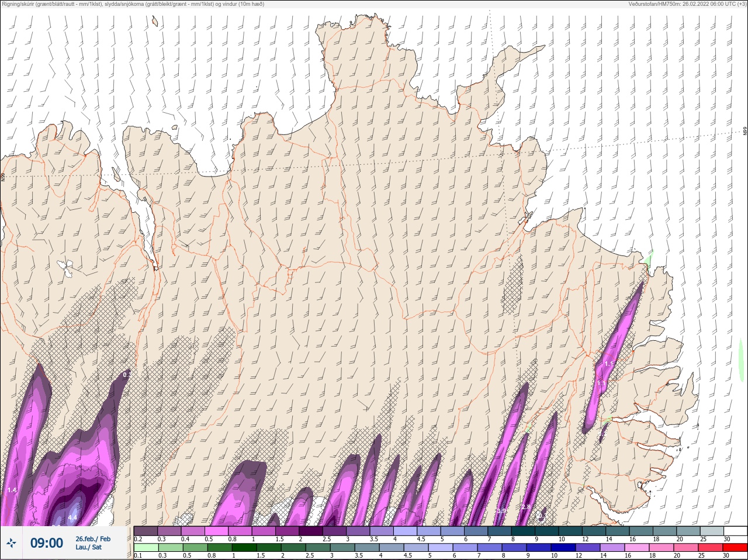Click the '26.feb./ Feb' date text
Screen dimensions: 748x560
(x=93, y=538)
